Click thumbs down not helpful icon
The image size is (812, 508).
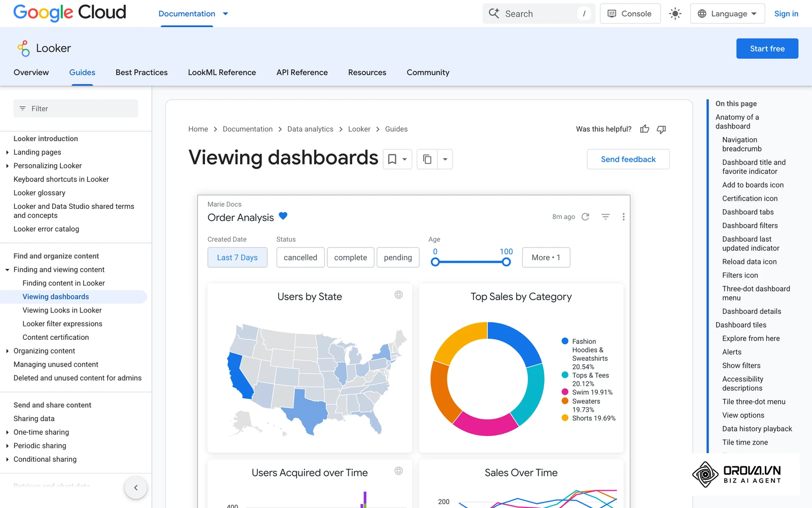click(x=661, y=129)
